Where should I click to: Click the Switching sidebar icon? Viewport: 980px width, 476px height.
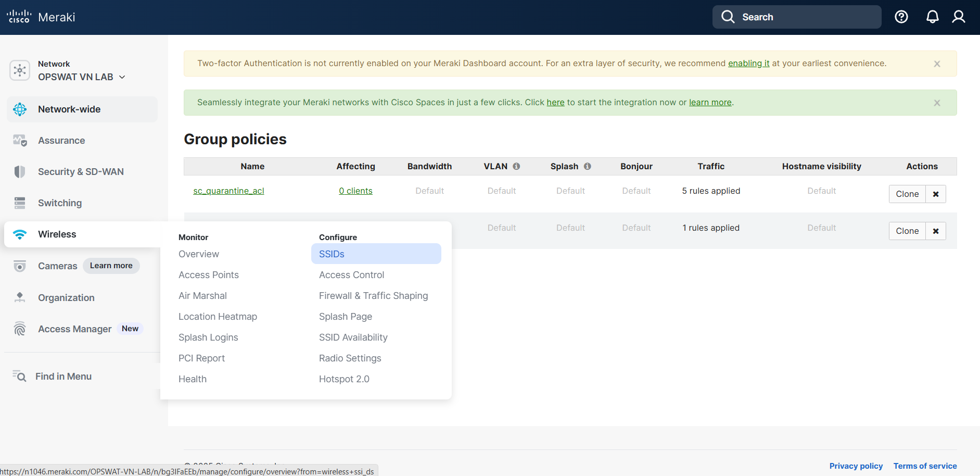click(x=20, y=203)
